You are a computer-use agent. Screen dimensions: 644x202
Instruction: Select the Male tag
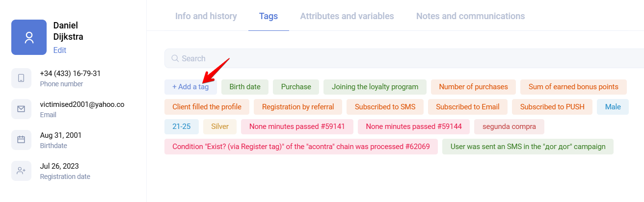613,107
